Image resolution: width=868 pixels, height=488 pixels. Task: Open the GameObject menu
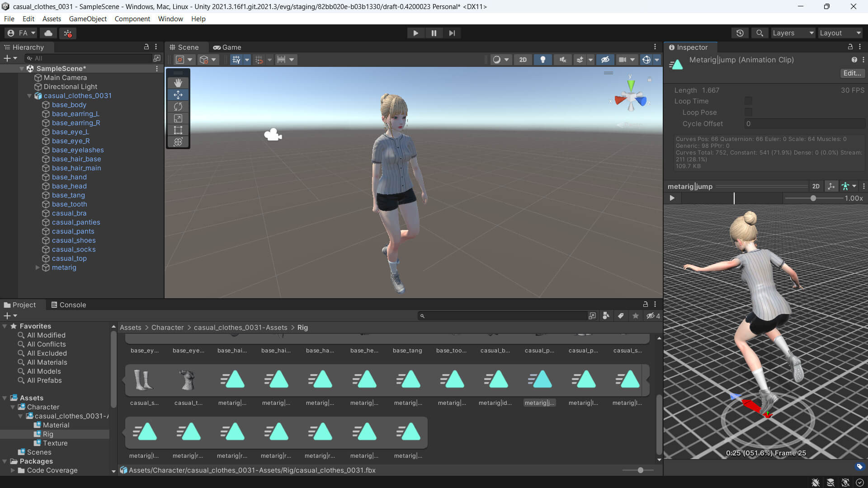pos(88,19)
